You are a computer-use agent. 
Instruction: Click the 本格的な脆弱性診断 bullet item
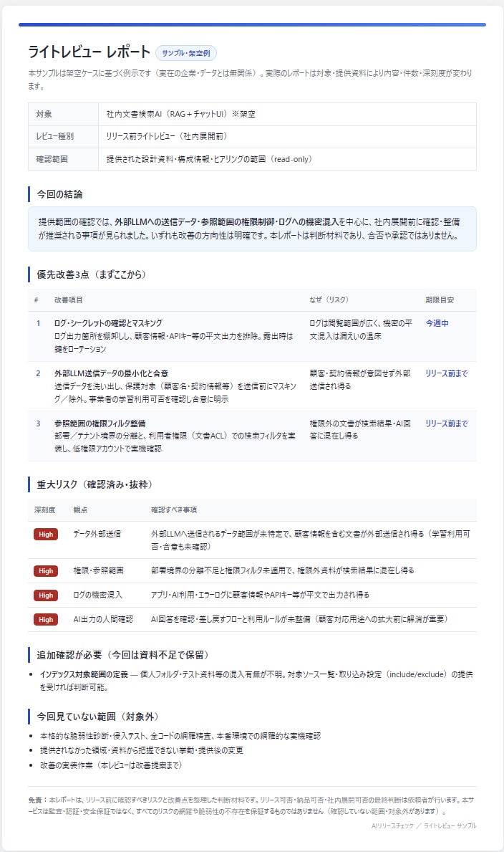pos(180,736)
